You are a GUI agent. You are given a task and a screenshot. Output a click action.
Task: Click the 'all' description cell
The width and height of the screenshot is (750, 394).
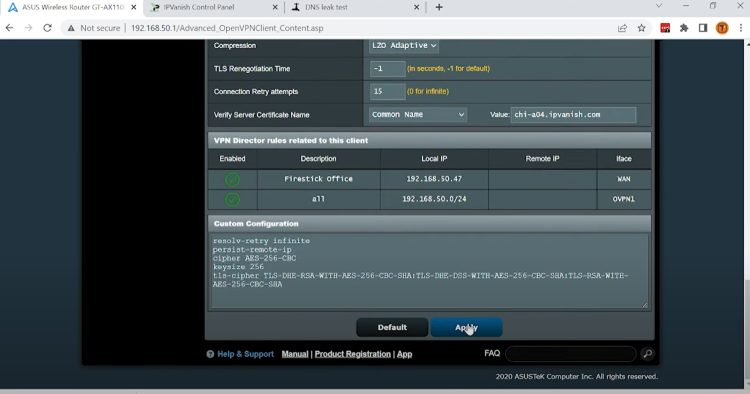(x=319, y=199)
